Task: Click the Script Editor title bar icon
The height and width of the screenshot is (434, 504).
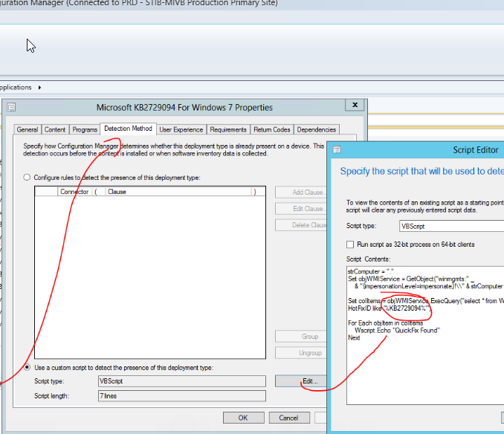Action: [337, 149]
